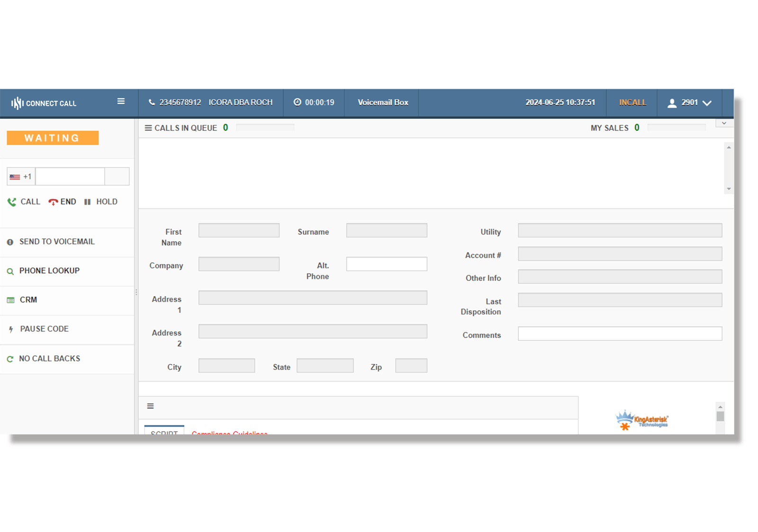Viewport: 758px width, 532px height.
Task: Open CRM using its sidebar icon
Action: (10, 300)
